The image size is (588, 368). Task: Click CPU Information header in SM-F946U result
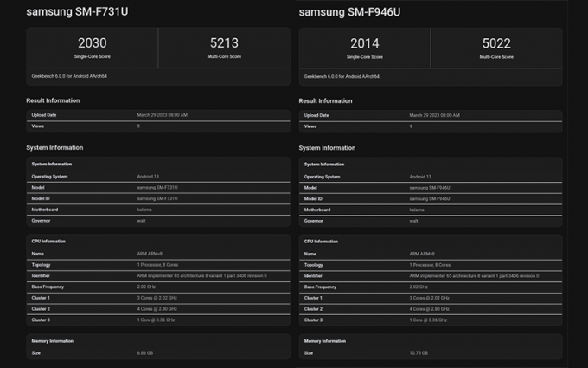tap(321, 242)
